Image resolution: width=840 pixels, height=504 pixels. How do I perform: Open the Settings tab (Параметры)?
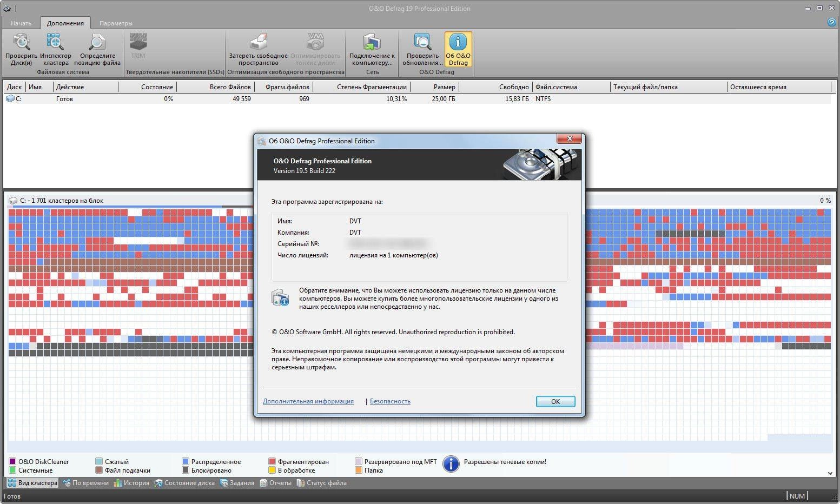pyautogui.click(x=116, y=23)
